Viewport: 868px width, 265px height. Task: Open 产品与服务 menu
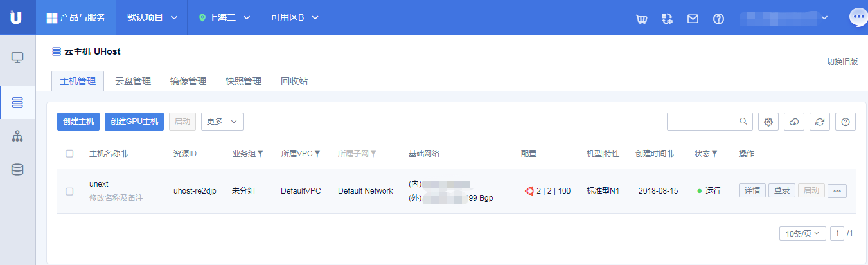76,17
